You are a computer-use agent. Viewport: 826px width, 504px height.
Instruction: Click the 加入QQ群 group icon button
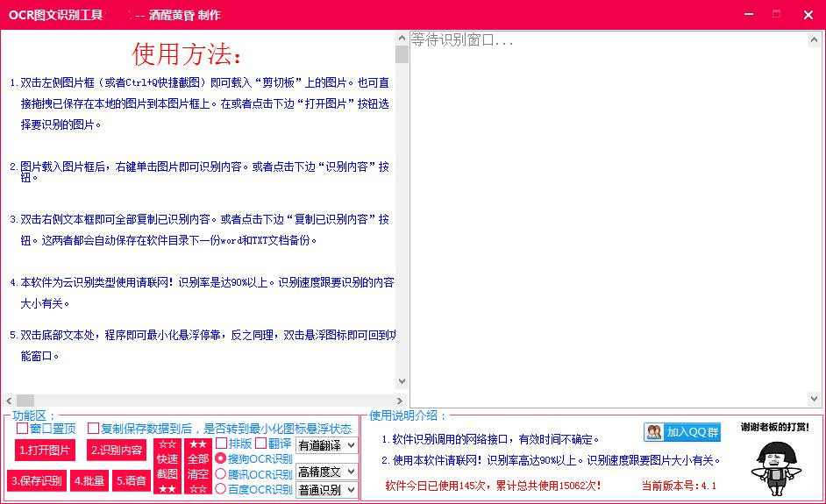[x=681, y=432]
